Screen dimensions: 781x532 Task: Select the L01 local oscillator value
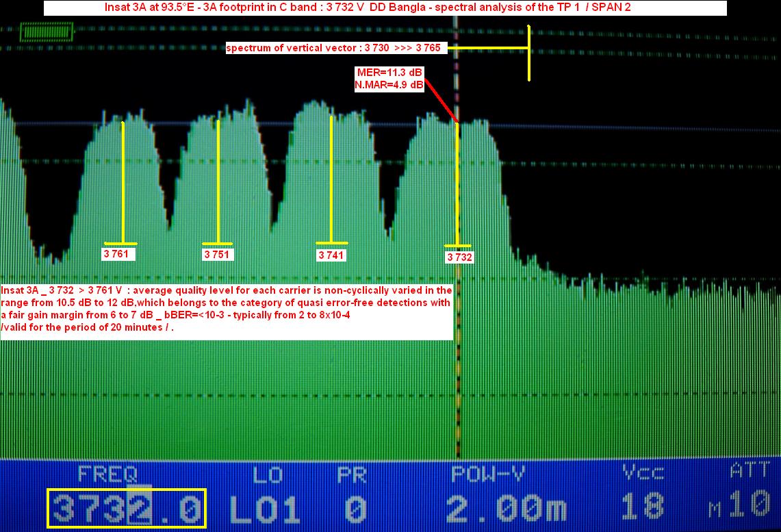(x=264, y=509)
